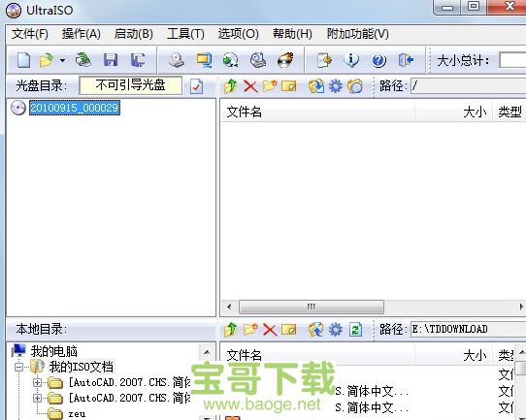Select 我的电脑 in local tree

click(53, 351)
